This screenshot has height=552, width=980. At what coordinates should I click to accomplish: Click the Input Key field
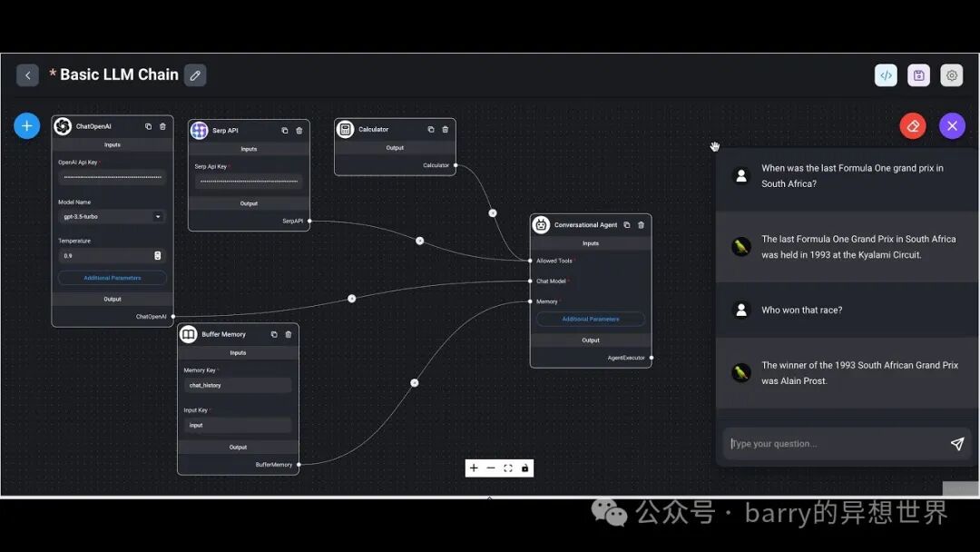coord(238,425)
